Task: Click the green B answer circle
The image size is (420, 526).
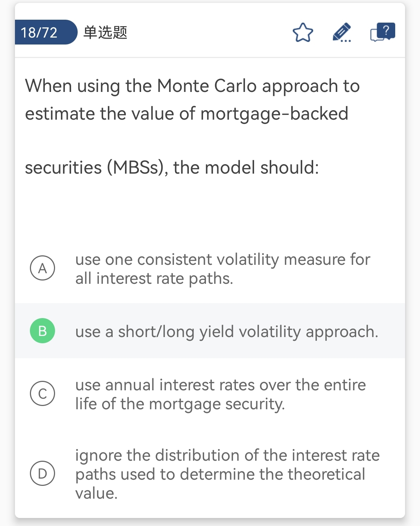Action: [42, 331]
